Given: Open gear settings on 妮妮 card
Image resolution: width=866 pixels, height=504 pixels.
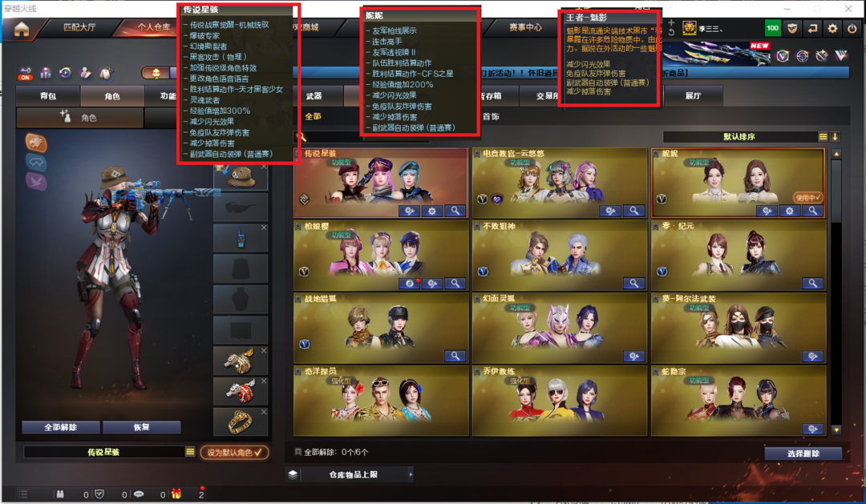Looking at the screenshot, I should pyautogui.click(x=790, y=211).
